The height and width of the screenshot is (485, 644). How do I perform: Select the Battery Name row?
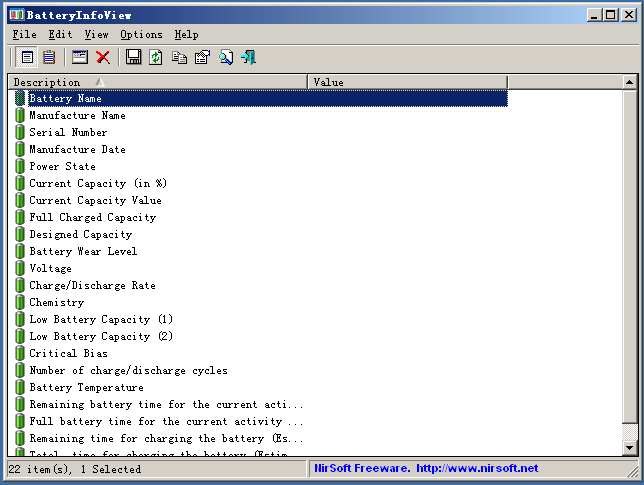click(261, 99)
